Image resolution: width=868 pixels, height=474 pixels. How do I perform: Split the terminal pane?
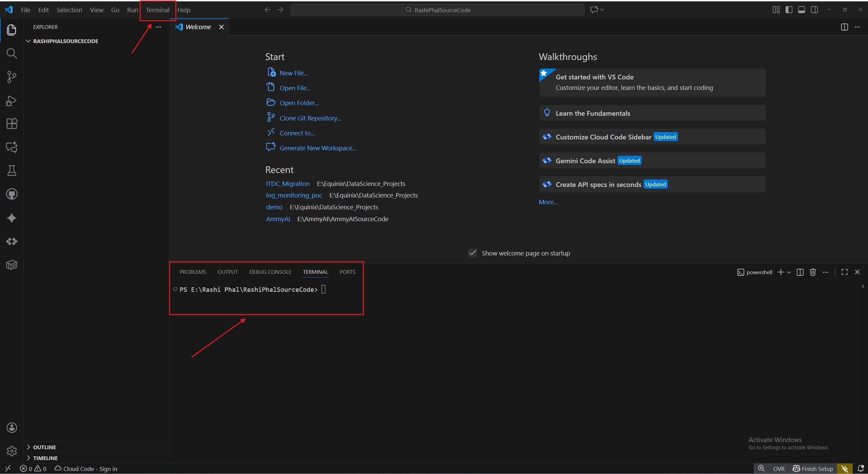click(800, 272)
